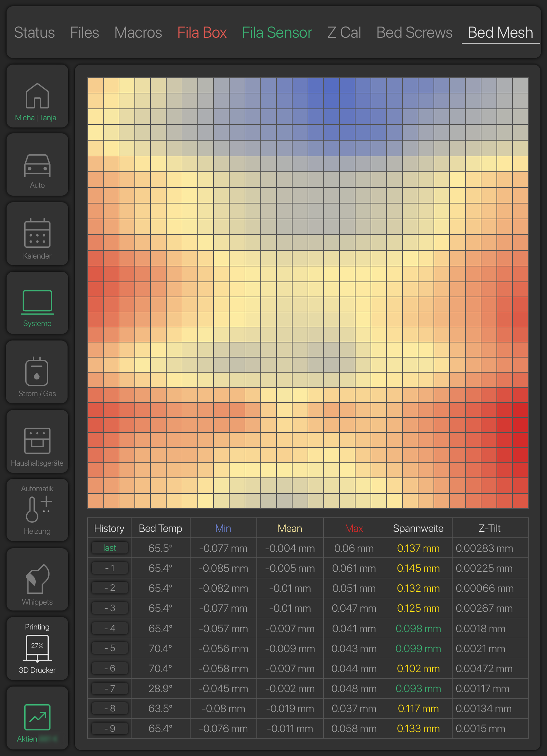Click the 0.098 mm Spannweite value
The width and height of the screenshot is (547, 756).
418,628
